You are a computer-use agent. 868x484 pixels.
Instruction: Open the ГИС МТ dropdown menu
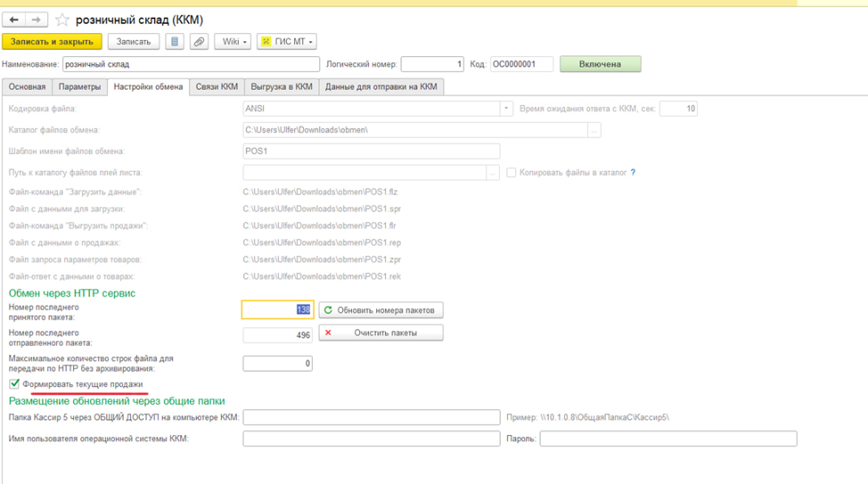tap(286, 42)
